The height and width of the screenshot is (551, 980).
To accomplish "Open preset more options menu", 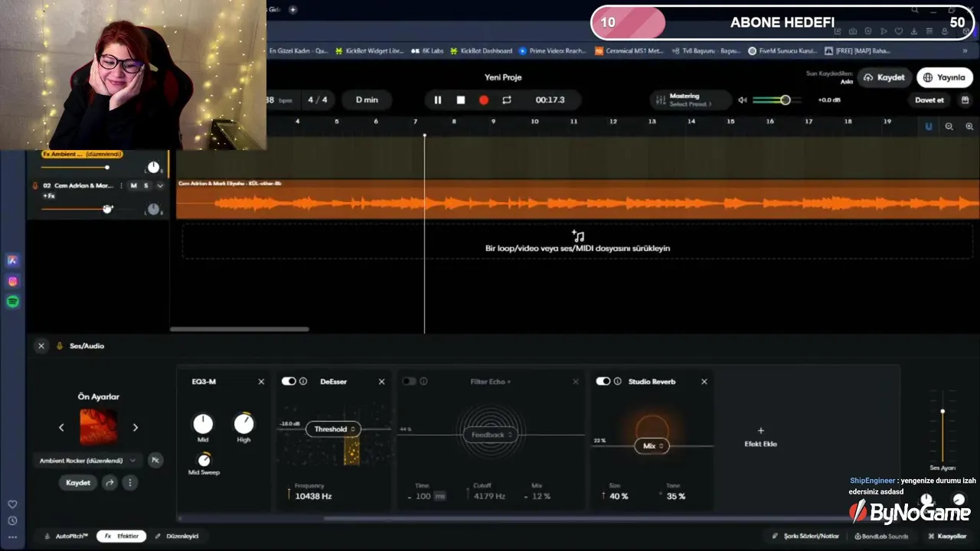I will [130, 483].
